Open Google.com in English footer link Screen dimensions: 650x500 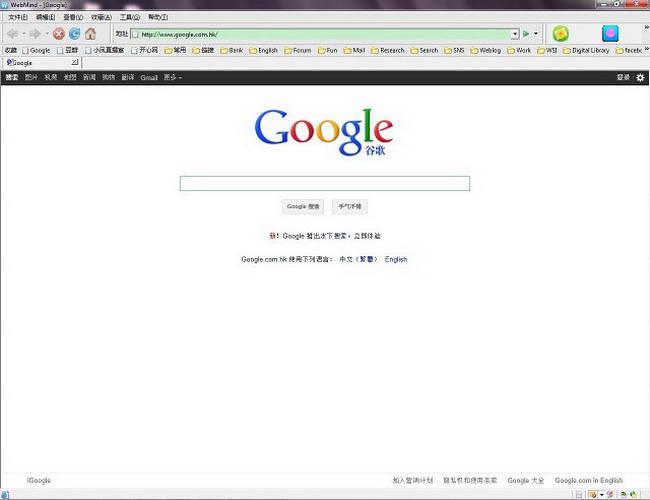pyautogui.click(x=589, y=481)
